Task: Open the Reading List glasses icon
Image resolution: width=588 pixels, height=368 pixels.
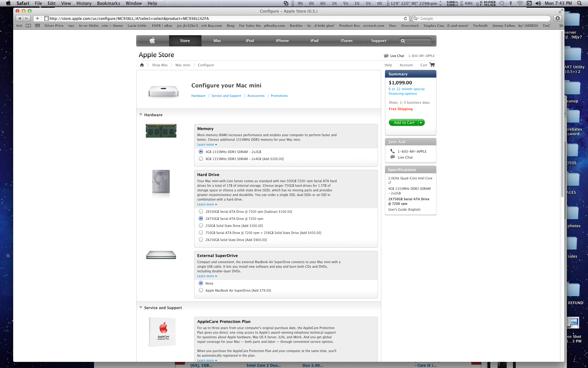Action: click(x=19, y=26)
